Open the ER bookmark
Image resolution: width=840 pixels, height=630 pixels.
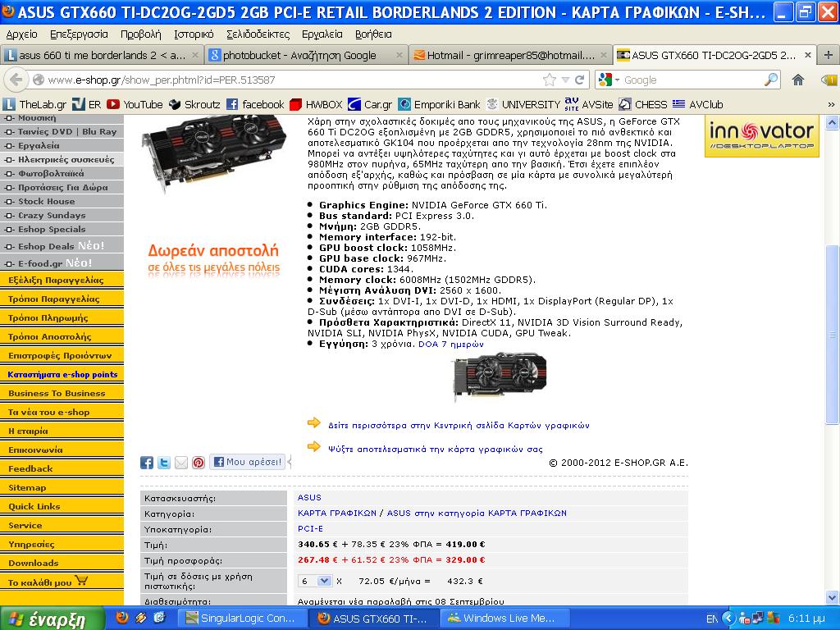tap(87, 104)
